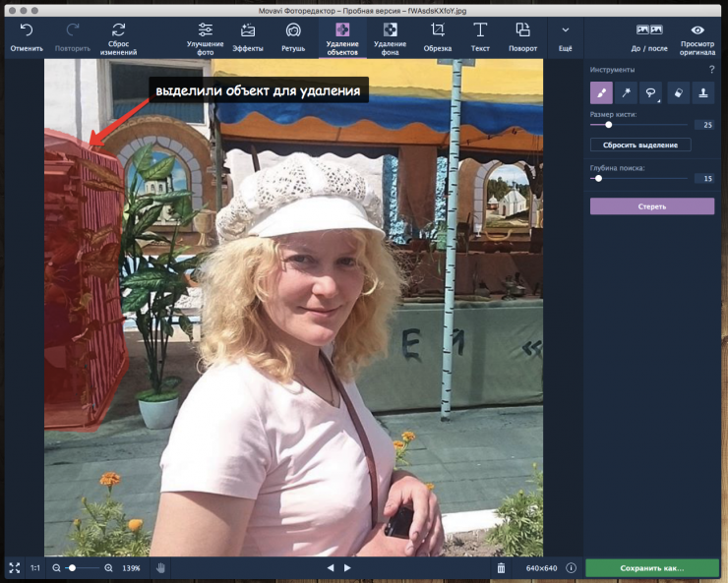The height and width of the screenshot is (583, 728).
Task: Expand the Ещё more tools menu
Action: (565, 36)
